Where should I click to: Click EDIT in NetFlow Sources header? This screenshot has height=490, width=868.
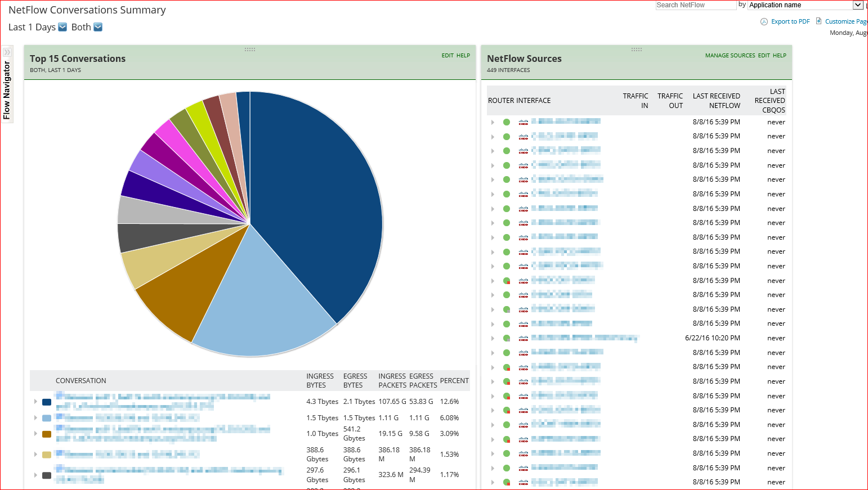click(x=764, y=56)
